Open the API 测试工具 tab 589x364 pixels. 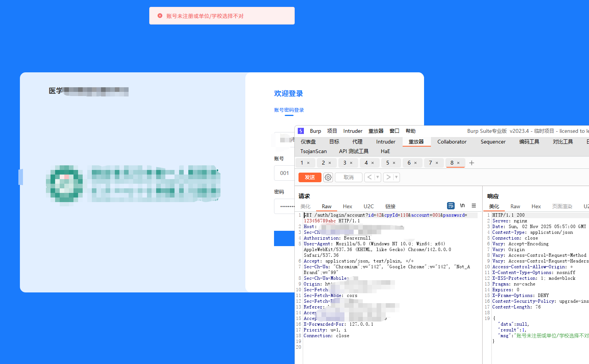[354, 151]
